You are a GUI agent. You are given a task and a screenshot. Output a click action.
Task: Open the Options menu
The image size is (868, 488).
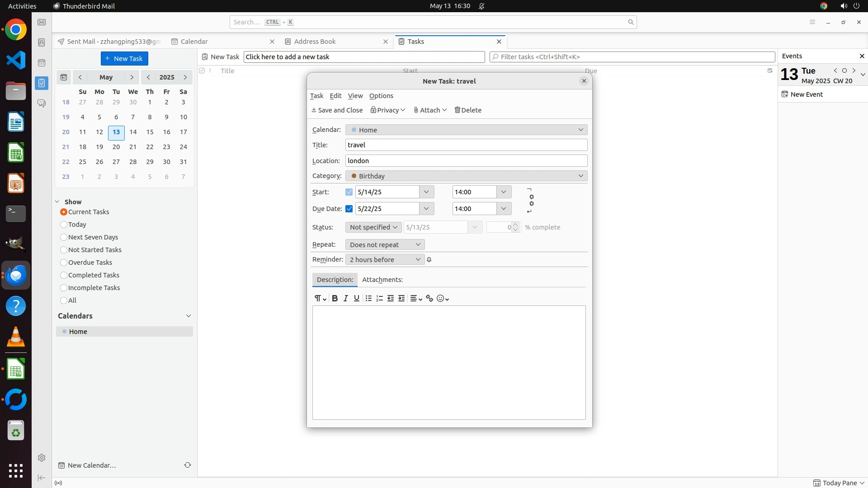coord(381,96)
